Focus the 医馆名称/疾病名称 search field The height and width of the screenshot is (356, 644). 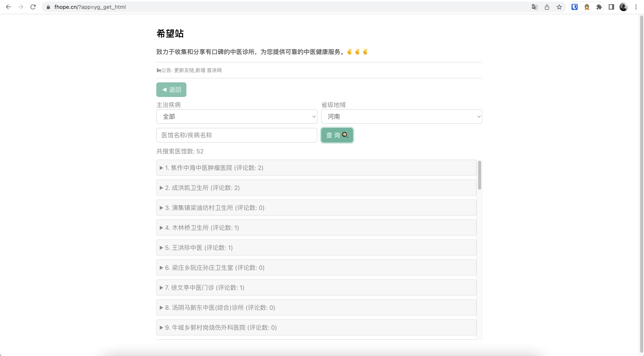237,135
